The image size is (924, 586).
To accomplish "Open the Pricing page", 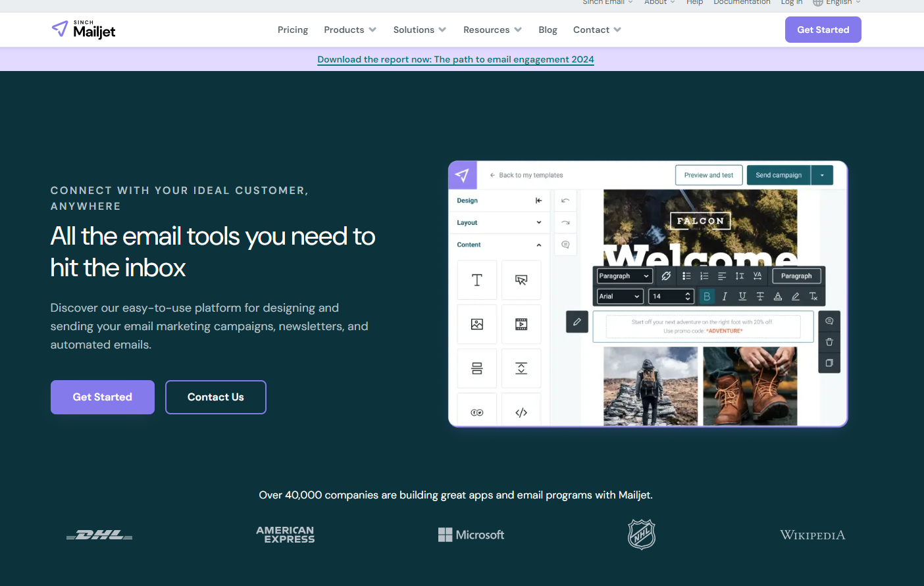I will (293, 30).
